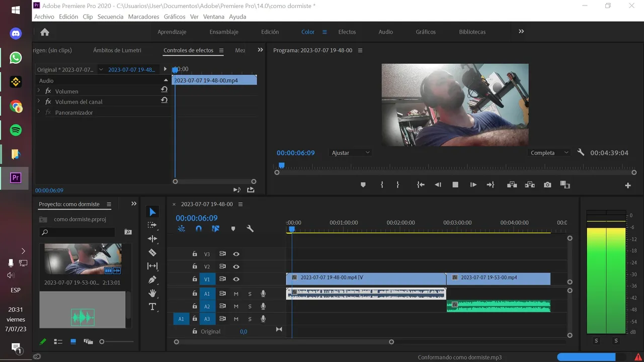Screen dimensions: 644x362
Task: Open the Completa playback resolution dropdown
Action: 549,152
